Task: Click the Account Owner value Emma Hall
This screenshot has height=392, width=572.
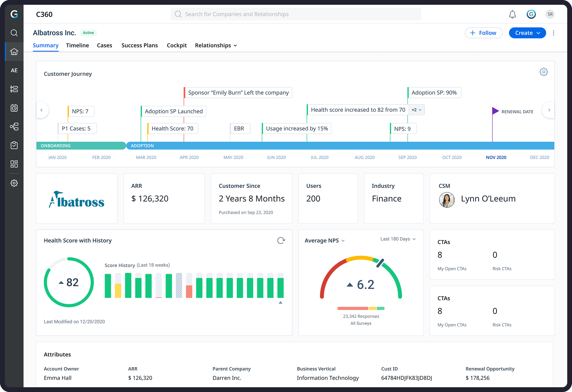Action: pyautogui.click(x=58, y=378)
